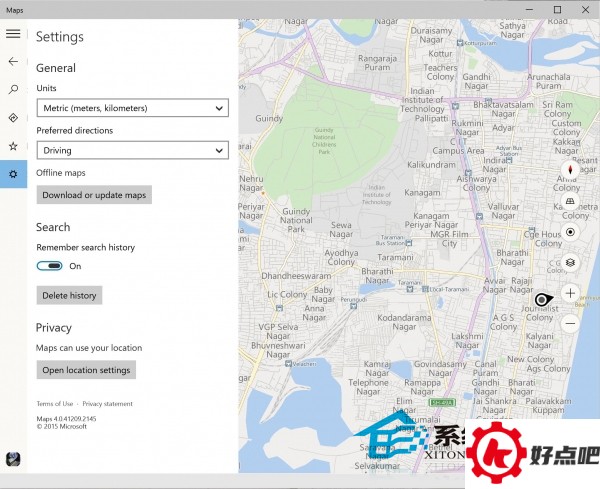Open the Terms of Use link

pyautogui.click(x=55, y=404)
